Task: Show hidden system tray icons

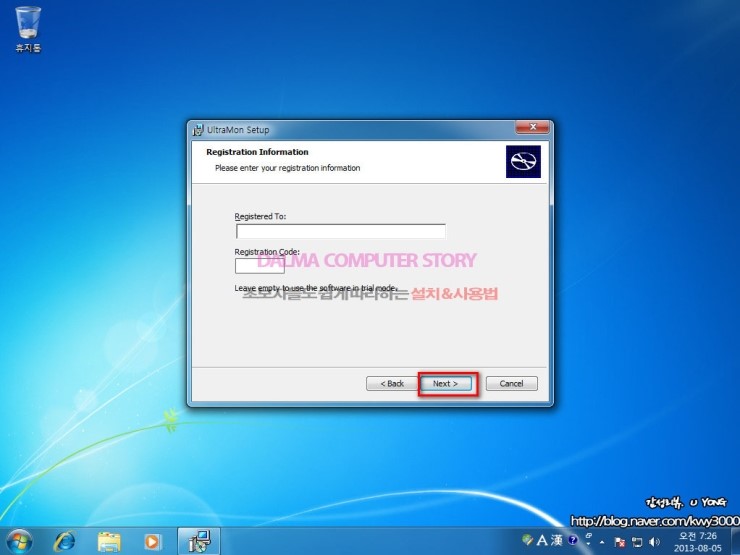Action: click(x=602, y=541)
